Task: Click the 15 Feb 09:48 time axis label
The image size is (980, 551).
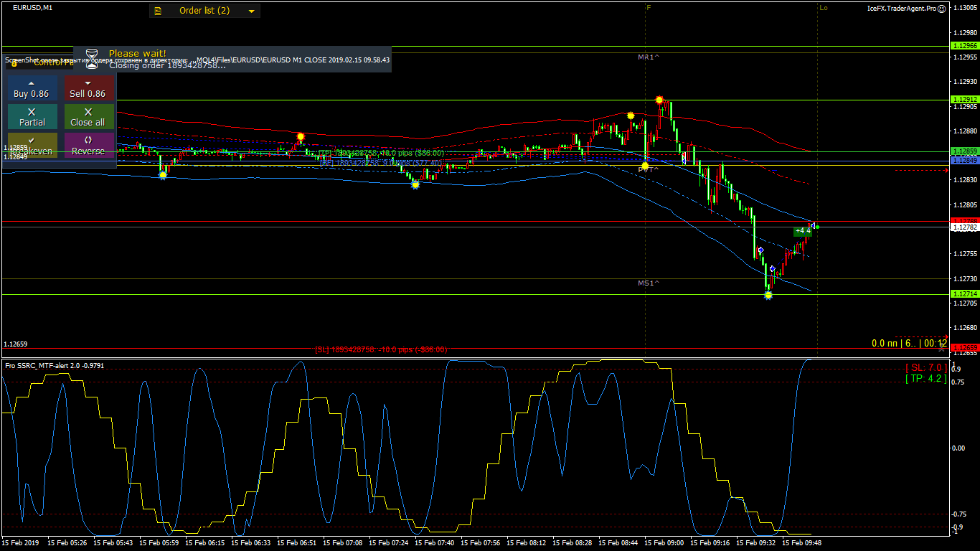Action: pyautogui.click(x=802, y=543)
